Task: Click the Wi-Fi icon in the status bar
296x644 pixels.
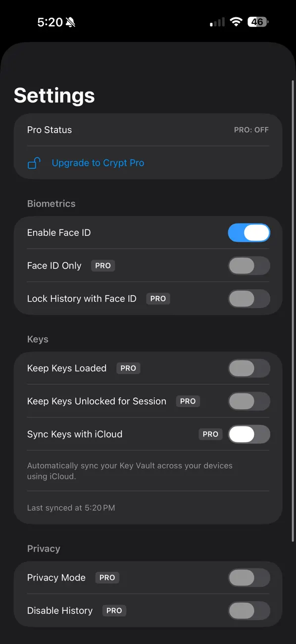Action: point(236,21)
